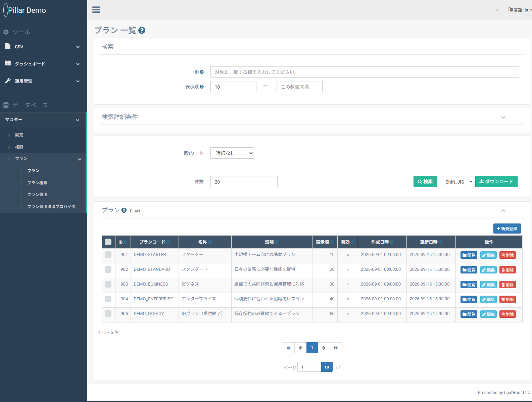Click the help icon in the 名称 column header
532x402 pixels.
point(210,242)
